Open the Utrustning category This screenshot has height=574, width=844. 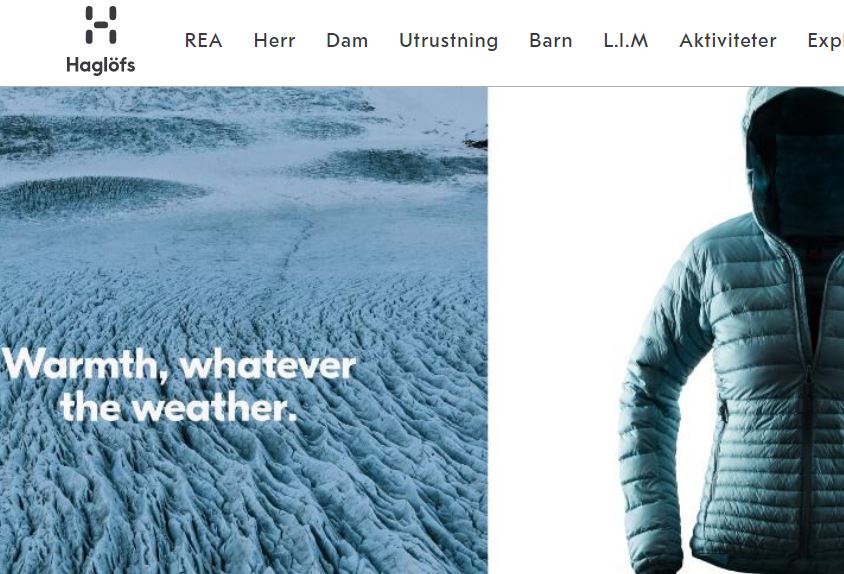point(449,41)
